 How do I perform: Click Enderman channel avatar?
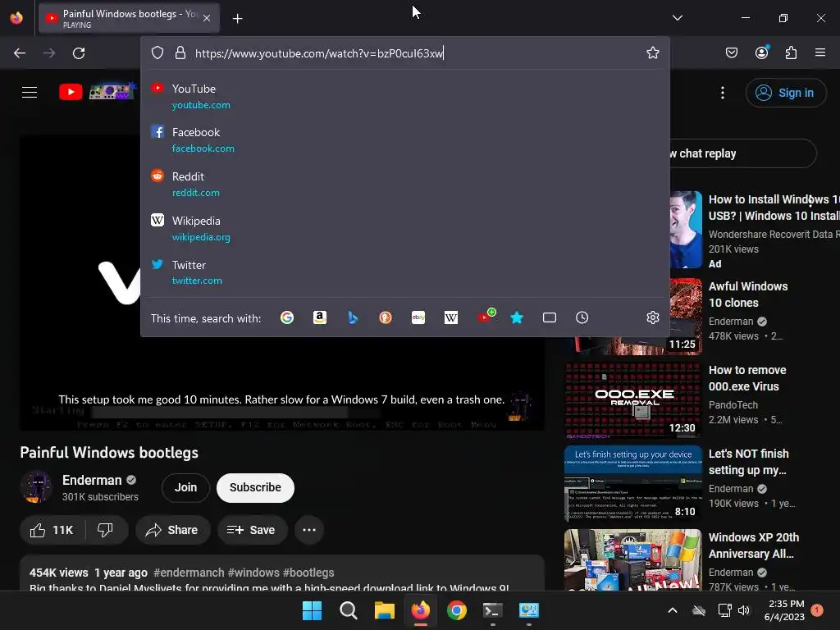[36, 487]
